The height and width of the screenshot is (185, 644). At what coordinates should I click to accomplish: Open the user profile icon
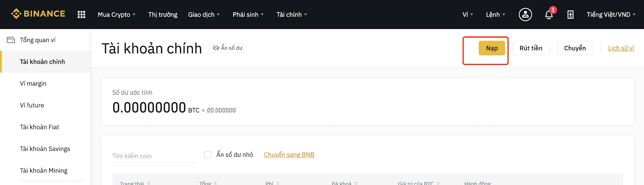(x=525, y=15)
